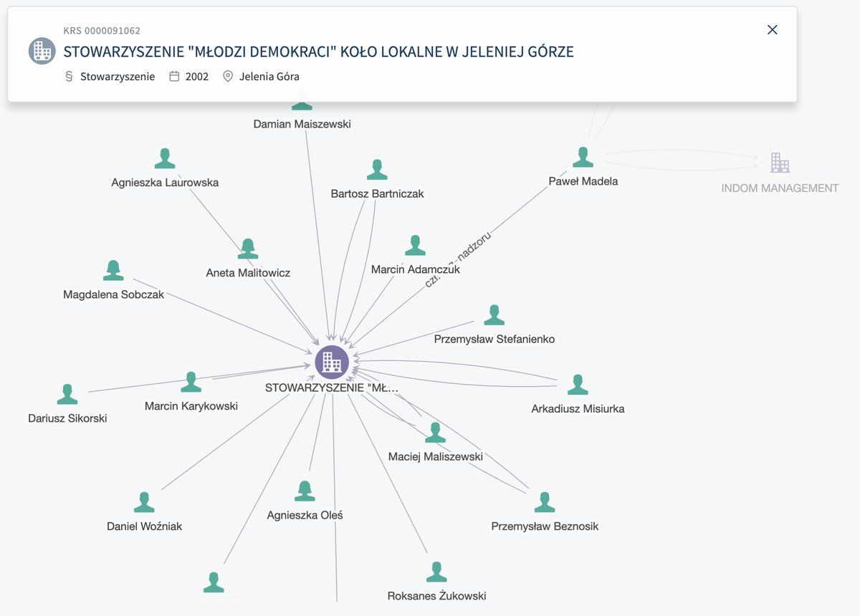Select the Przemysław Beznosik person icon

coord(545,502)
